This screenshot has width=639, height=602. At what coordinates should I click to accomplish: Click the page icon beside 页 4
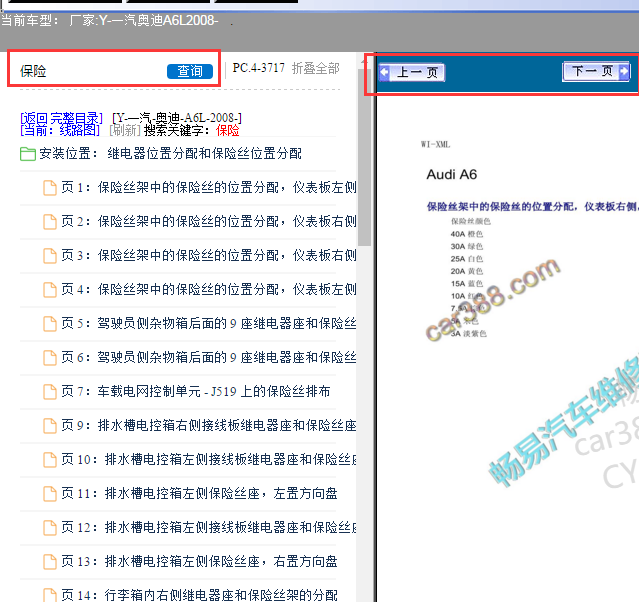[x=50, y=290]
